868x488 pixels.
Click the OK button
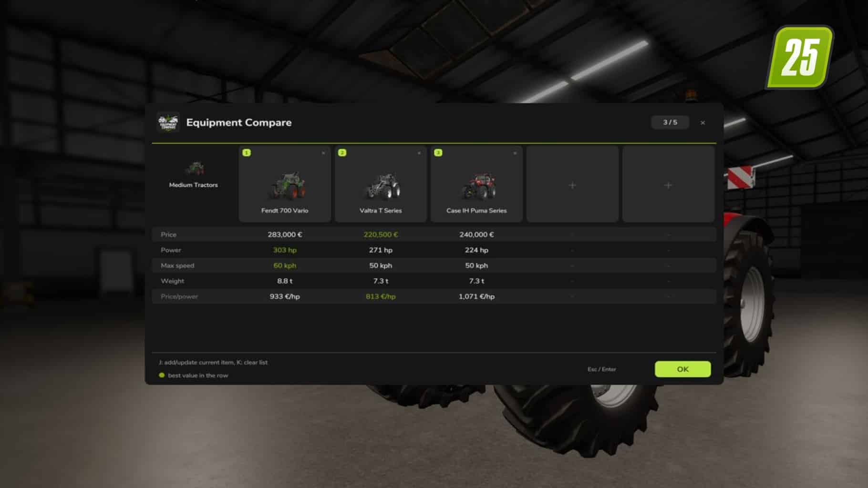point(682,369)
